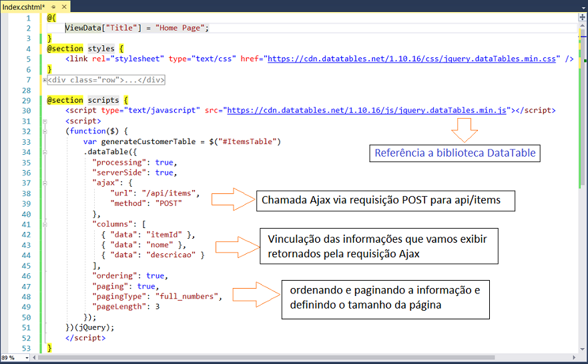This screenshot has width=588, height=364.
Task: Click line number 53 in the gutter
Action: pyautogui.click(x=26, y=348)
